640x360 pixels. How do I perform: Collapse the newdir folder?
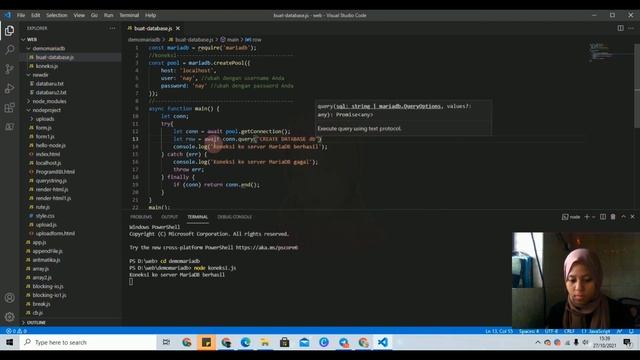[29, 75]
